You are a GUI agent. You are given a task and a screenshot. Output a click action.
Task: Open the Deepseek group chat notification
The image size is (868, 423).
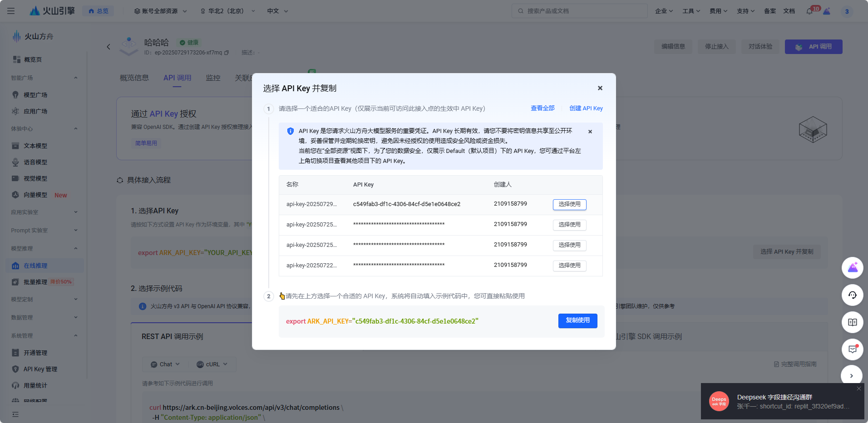point(782,401)
